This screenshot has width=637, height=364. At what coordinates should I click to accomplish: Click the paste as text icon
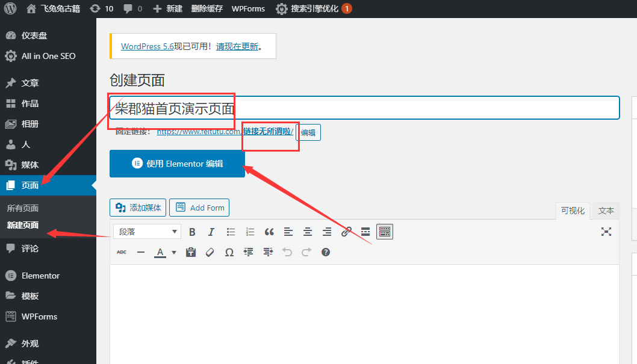190,252
